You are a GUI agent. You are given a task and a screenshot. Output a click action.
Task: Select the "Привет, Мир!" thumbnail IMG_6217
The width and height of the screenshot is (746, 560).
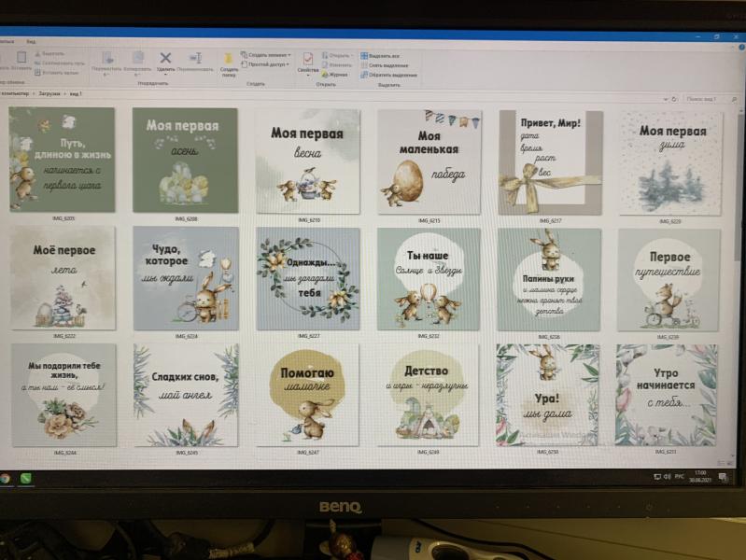click(x=550, y=162)
